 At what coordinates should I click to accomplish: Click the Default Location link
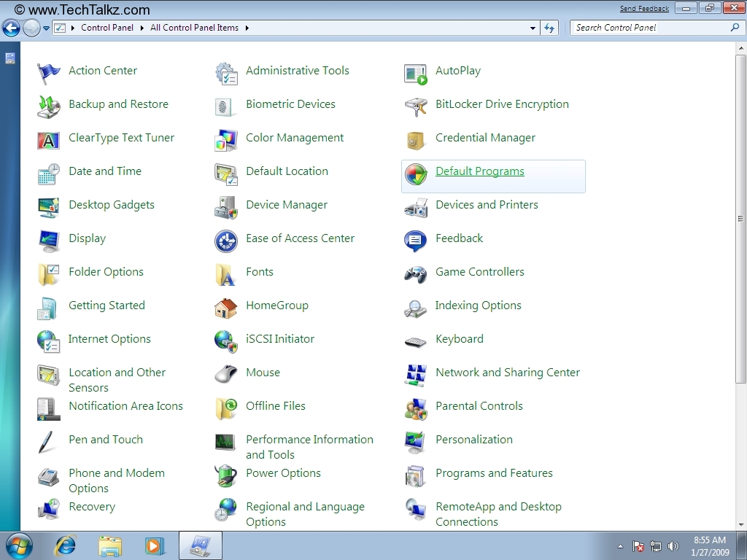[x=287, y=171]
